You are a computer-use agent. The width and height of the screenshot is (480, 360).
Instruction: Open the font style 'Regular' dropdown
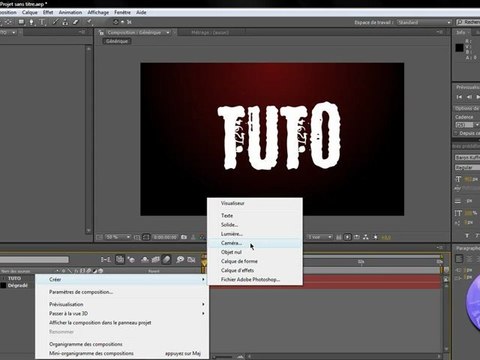467,167
